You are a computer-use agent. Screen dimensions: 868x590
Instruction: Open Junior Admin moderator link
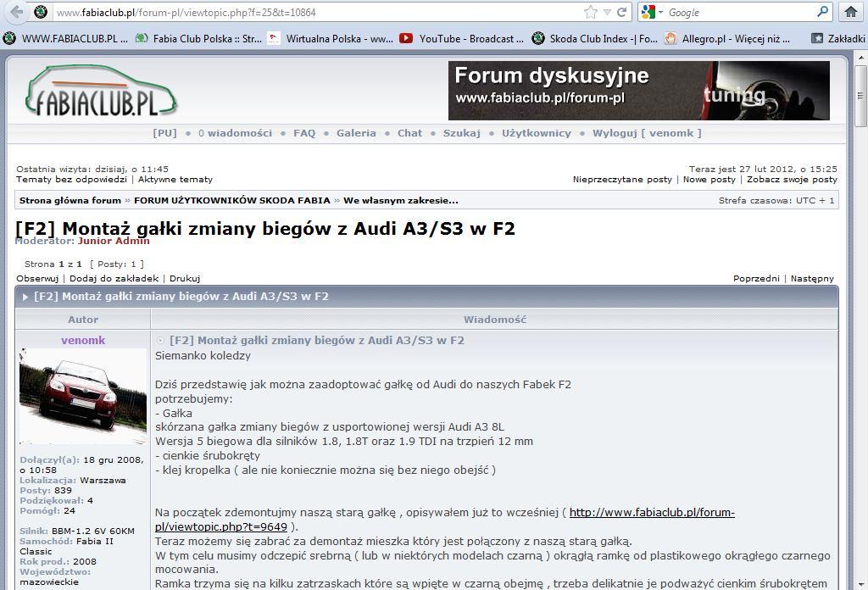coord(114,241)
